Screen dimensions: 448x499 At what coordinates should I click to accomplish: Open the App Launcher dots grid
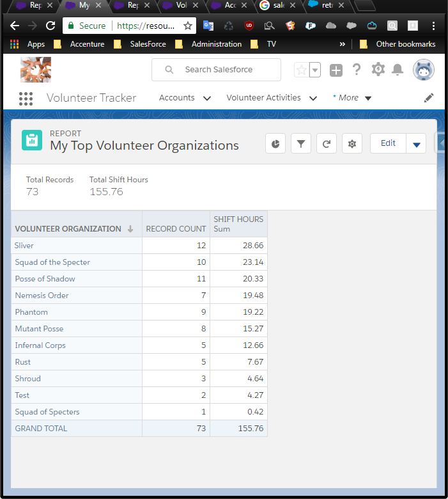click(x=26, y=99)
